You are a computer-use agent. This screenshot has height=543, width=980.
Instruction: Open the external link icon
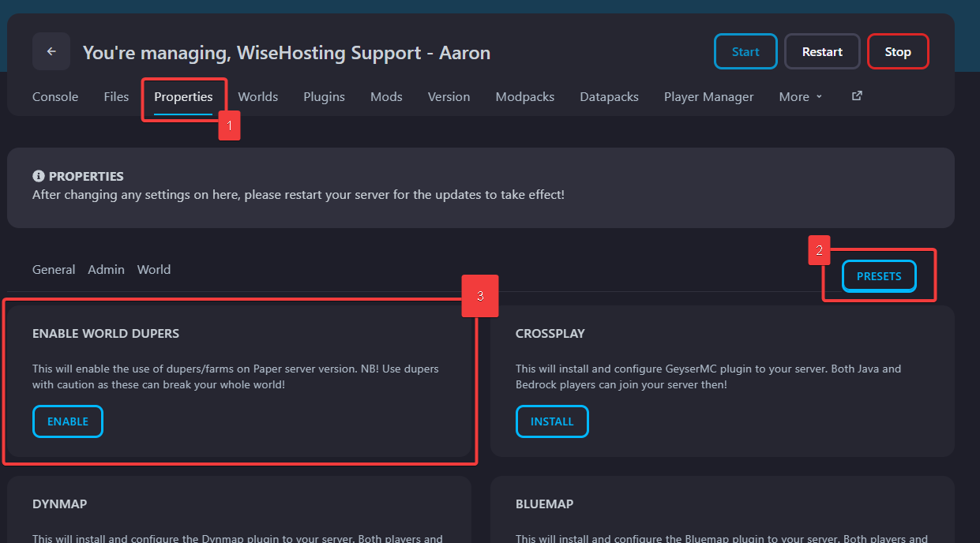pos(857,96)
